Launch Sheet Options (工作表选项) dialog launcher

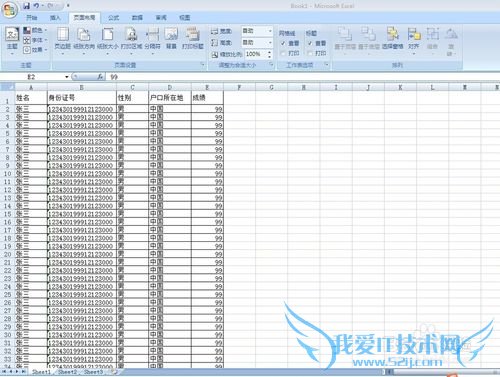326,65
